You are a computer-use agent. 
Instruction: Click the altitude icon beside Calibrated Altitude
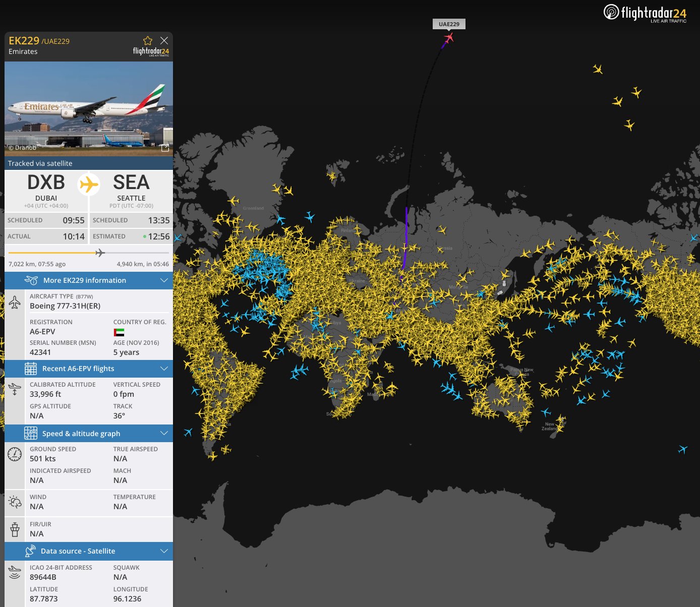(15, 389)
